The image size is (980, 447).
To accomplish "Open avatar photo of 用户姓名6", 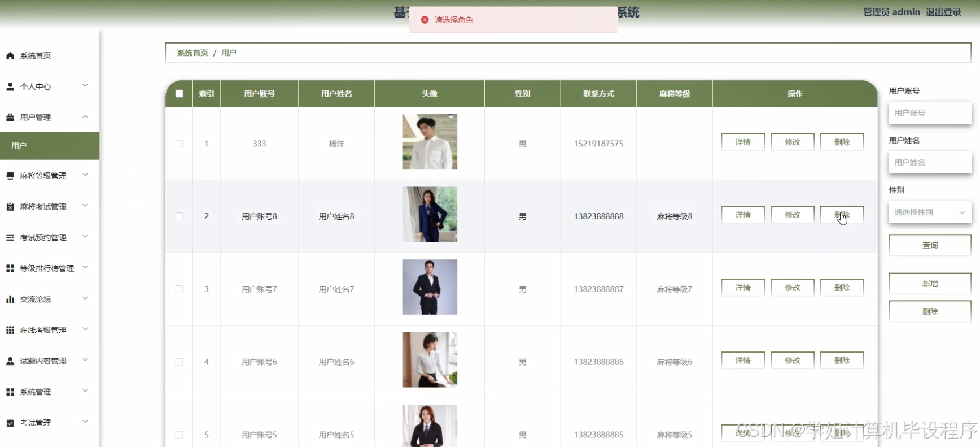I will pos(430,360).
